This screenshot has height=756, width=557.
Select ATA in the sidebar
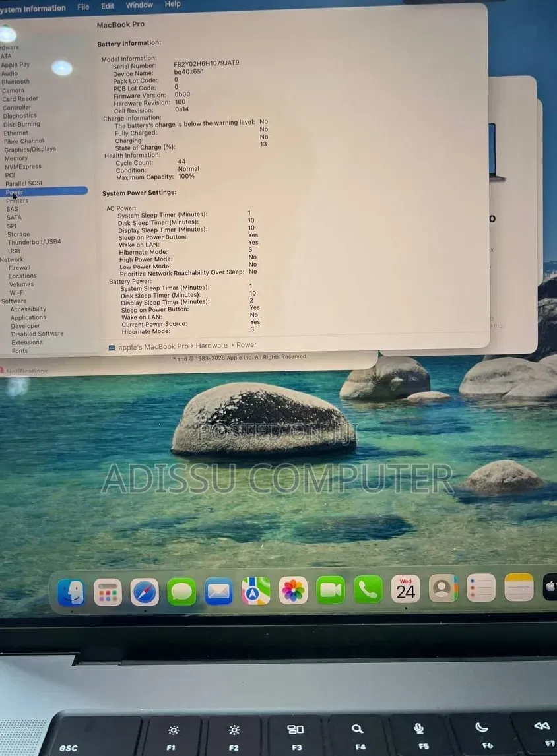(6, 56)
